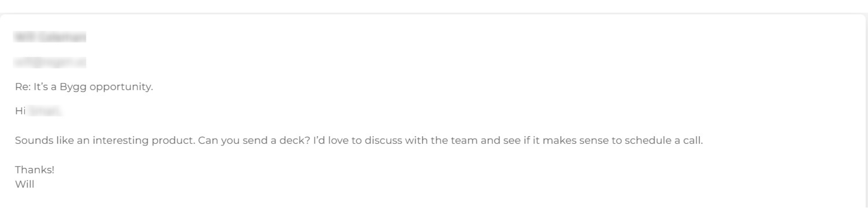Click the word "opportunity" in the subject
Image resolution: width=868 pixels, height=220 pixels.
pyautogui.click(x=120, y=87)
